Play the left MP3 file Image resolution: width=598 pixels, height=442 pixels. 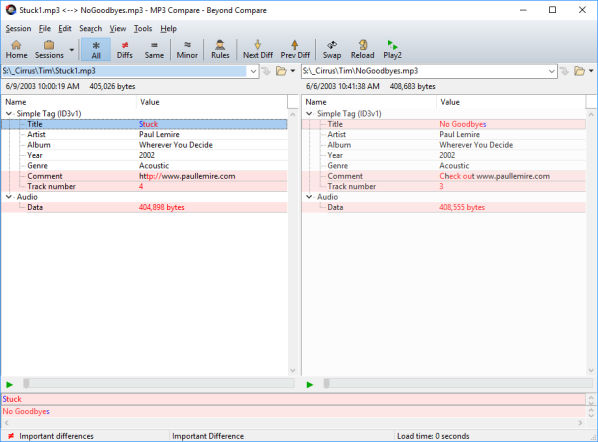[x=10, y=385]
